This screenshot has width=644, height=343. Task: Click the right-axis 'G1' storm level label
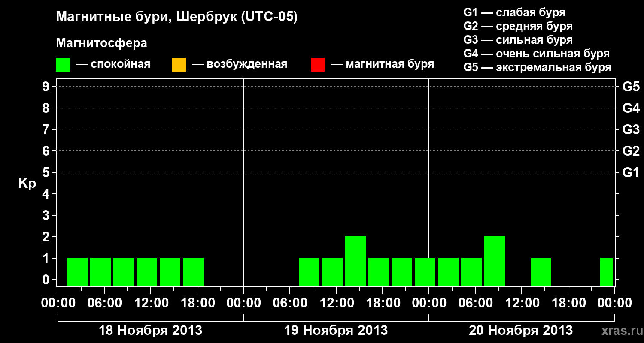[631, 173]
